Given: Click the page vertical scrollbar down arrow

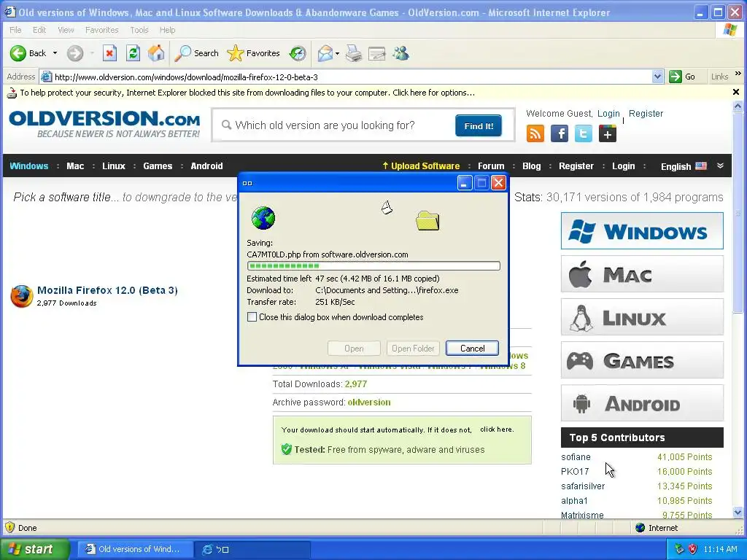Looking at the screenshot, I should tap(738, 513).
